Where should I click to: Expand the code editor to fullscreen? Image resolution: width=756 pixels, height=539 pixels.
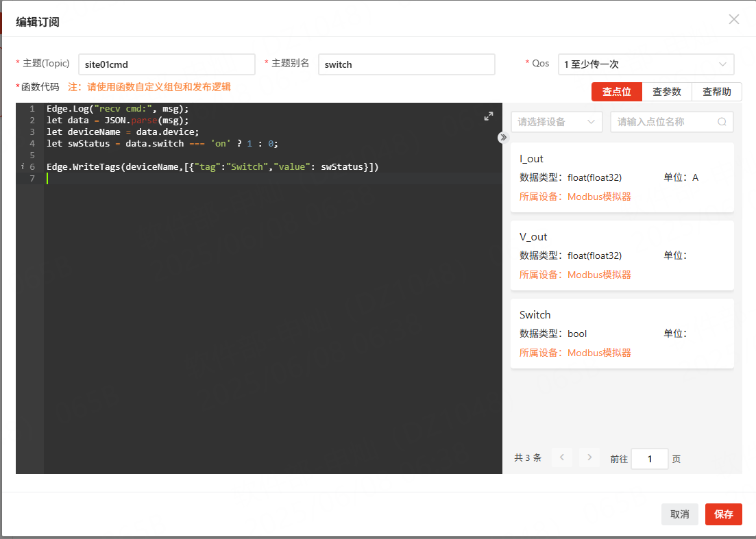pos(488,116)
